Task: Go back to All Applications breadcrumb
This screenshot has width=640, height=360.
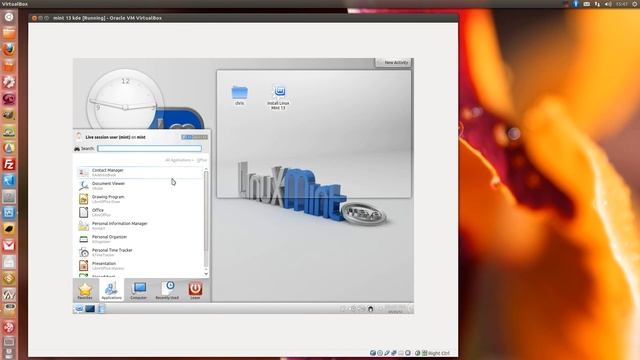Action: pos(178,160)
